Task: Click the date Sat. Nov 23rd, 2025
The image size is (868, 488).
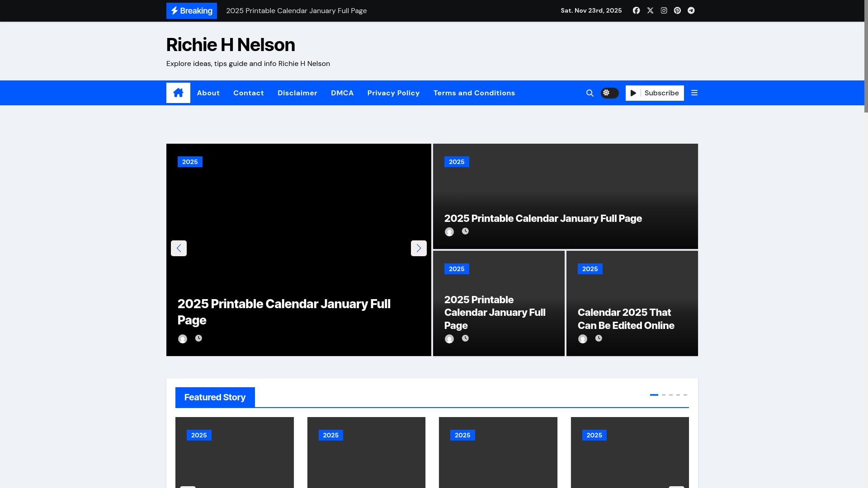Action: [591, 10]
